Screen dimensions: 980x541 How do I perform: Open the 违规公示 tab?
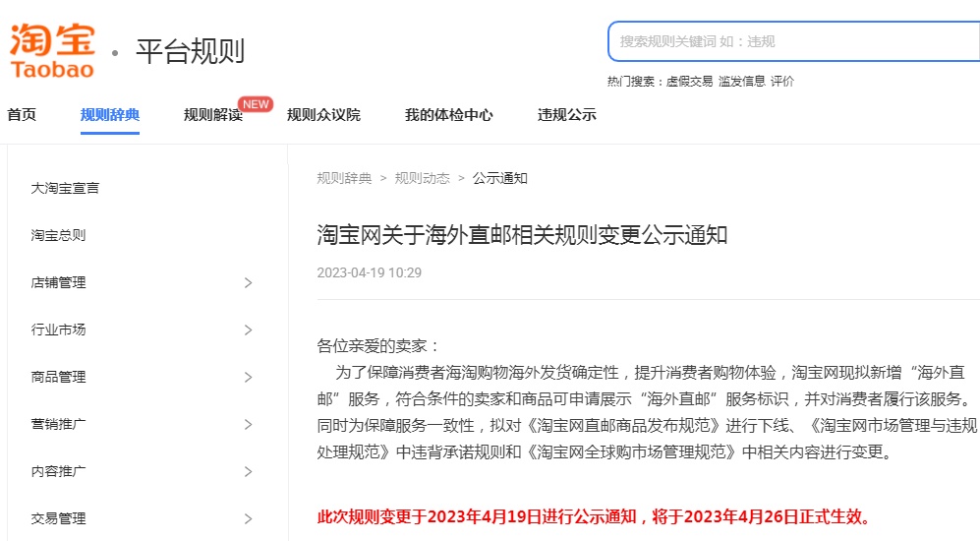click(x=567, y=115)
